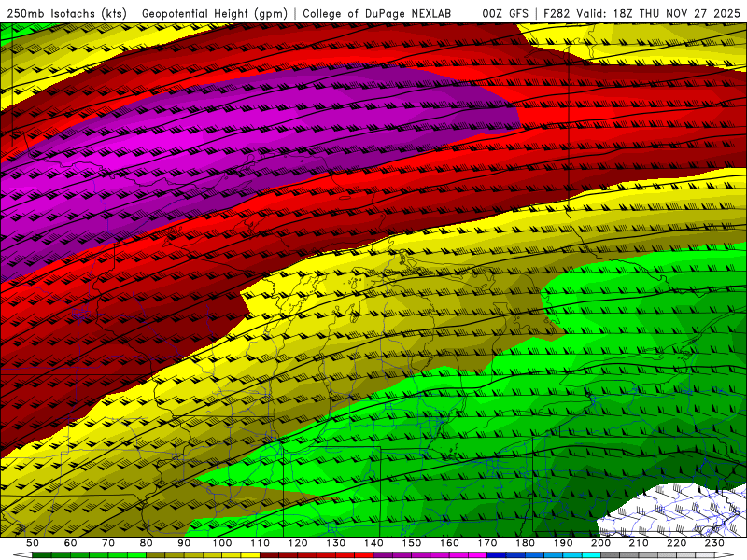Select the '70' label on the legend
Image resolution: width=747 pixels, height=560 pixels.
point(108,543)
